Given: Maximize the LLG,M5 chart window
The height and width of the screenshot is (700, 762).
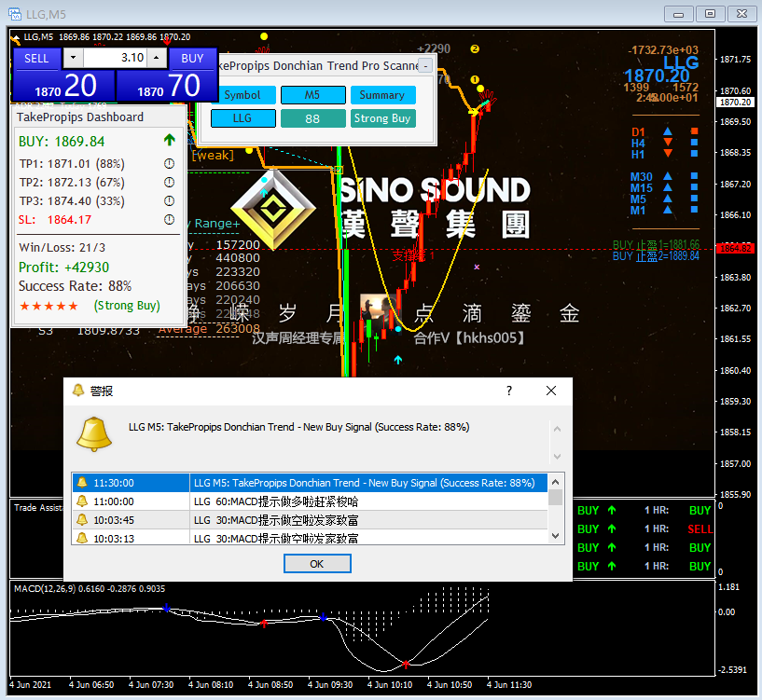Looking at the screenshot, I should click(x=710, y=14).
